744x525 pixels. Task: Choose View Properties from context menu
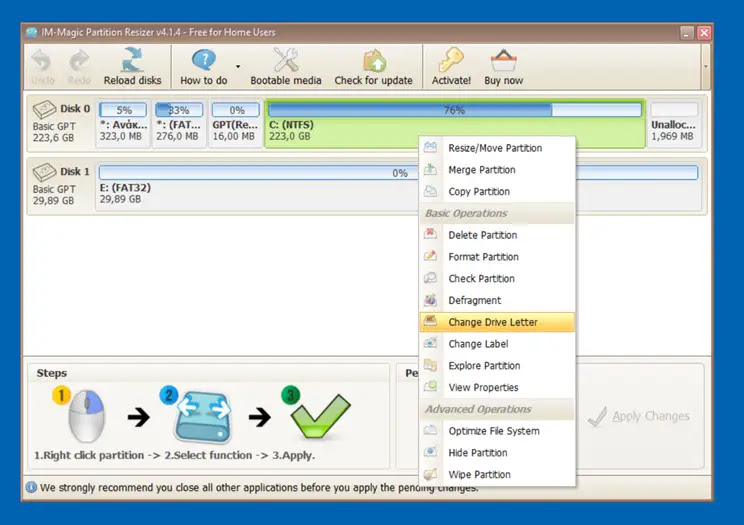pyautogui.click(x=497, y=388)
